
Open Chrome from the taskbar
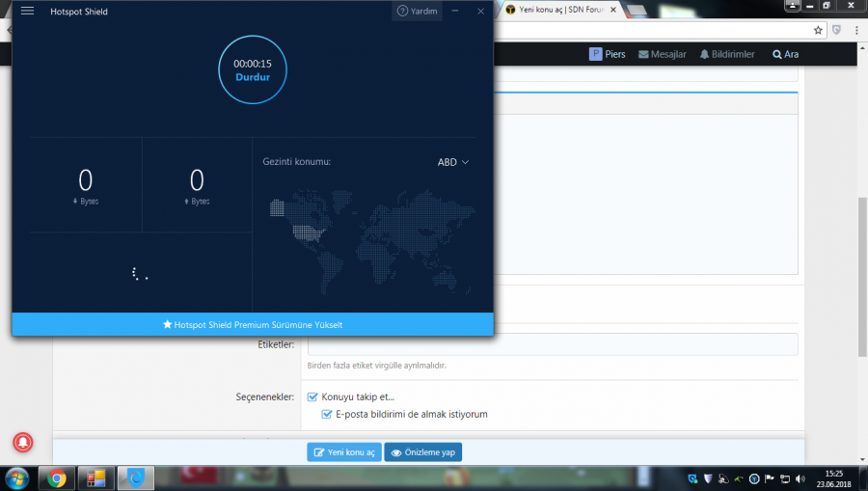(56, 478)
